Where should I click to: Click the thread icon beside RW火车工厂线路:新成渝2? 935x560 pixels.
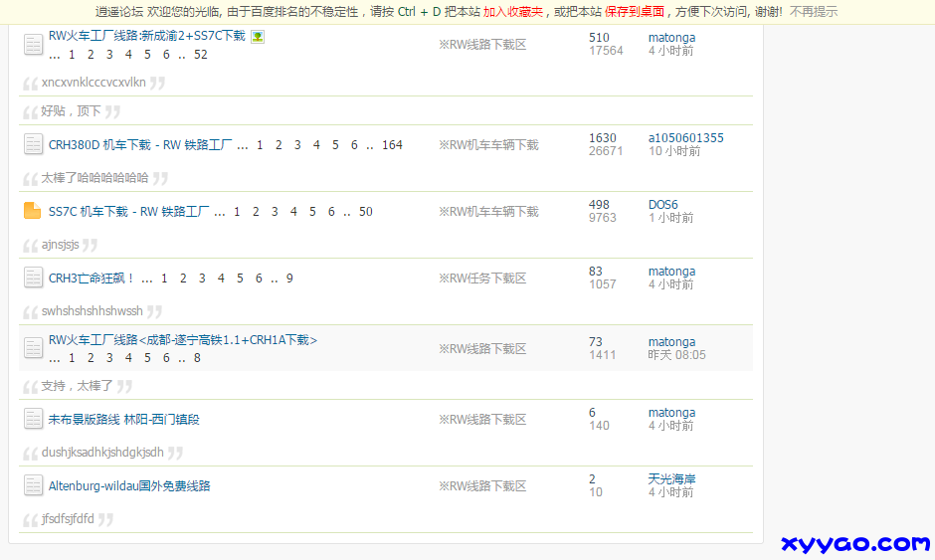click(33, 44)
